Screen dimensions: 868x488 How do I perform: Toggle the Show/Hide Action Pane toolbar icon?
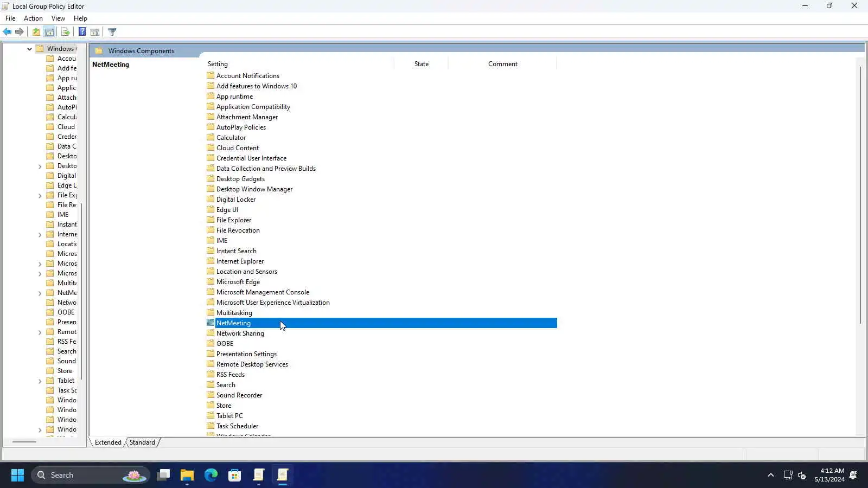coord(95,32)
